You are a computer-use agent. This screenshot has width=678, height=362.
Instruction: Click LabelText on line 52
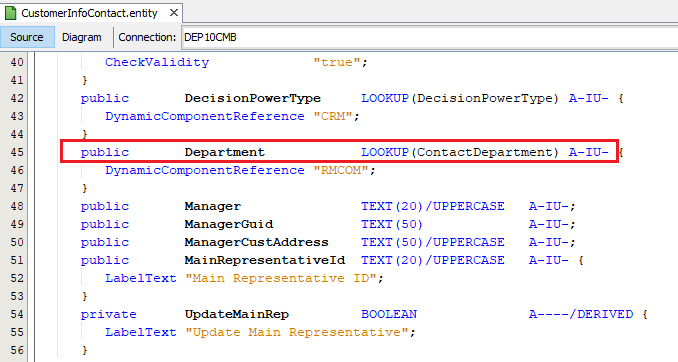141,279
